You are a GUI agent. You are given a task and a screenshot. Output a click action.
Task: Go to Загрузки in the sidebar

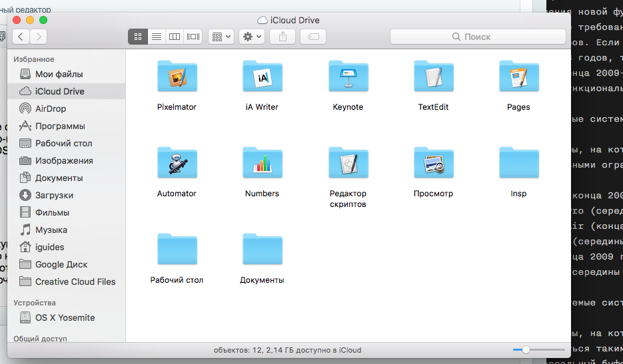point(54,195)
